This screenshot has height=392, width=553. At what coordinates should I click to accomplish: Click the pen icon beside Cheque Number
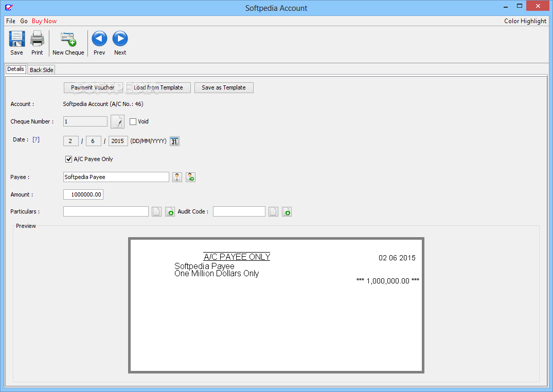tap(117, 122)
